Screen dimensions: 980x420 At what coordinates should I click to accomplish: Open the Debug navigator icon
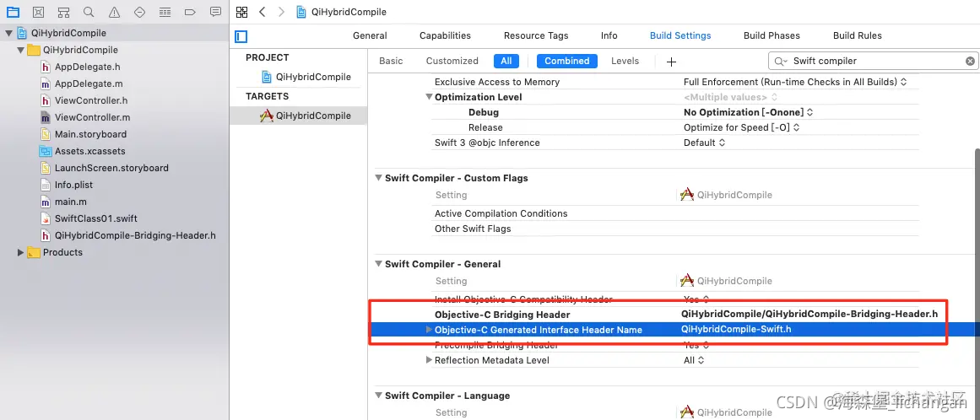(x=165, y=12)
